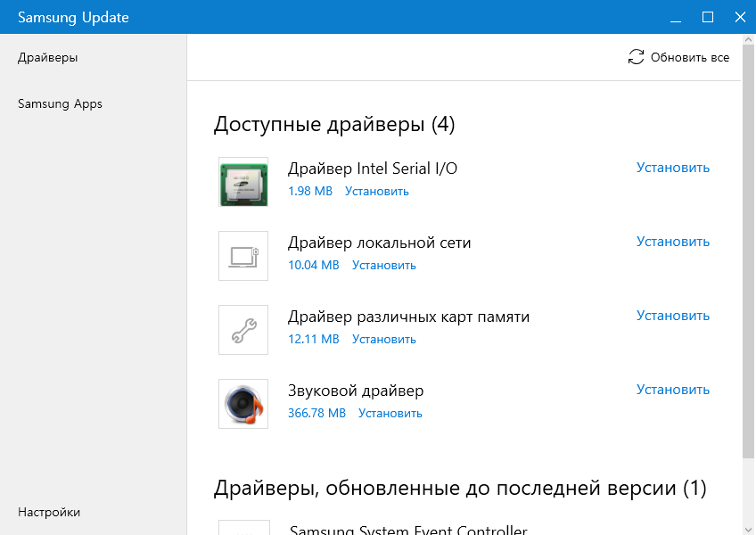Install sound driver via right button
The width and height of the screenshot is (756, 535).
click(673, 390)
